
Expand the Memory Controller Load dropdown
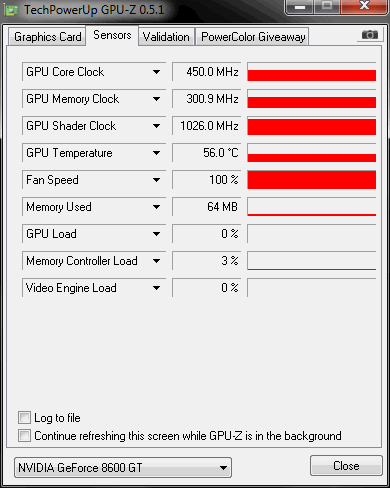pos(156,261)
